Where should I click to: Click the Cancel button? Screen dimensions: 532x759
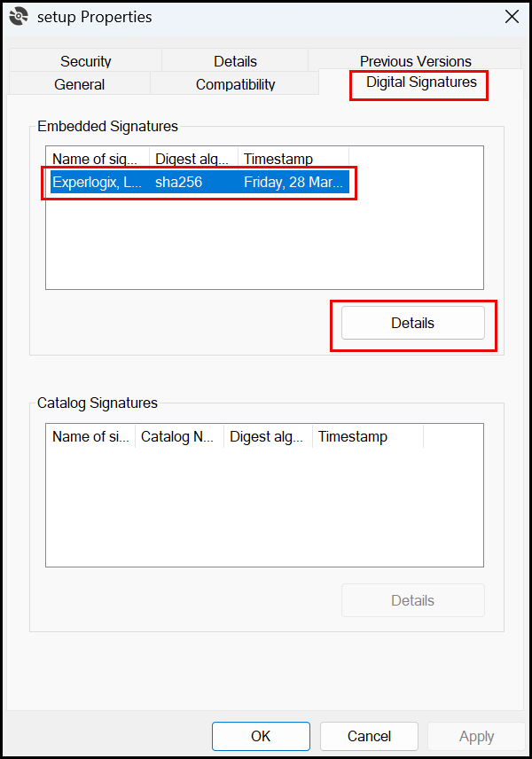pyautogui.click(x=369, y=736)
